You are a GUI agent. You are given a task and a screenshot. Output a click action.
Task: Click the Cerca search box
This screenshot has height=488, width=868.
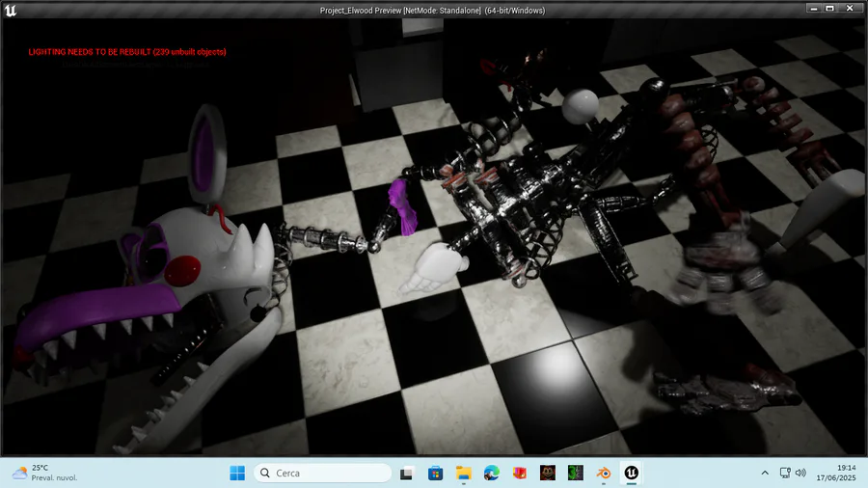tap(323, 474)
